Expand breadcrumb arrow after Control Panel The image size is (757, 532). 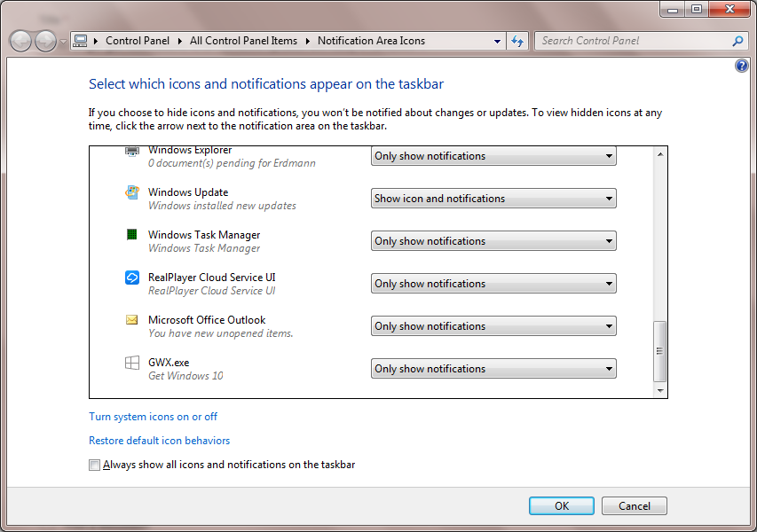tap(179, 42)
